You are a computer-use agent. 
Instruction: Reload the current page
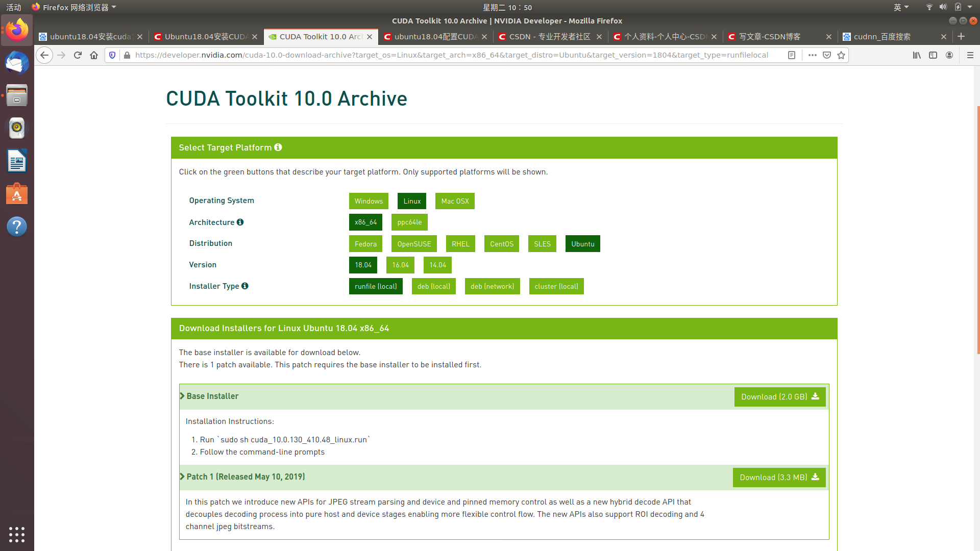pyautogui.click(x=78, y=55)
